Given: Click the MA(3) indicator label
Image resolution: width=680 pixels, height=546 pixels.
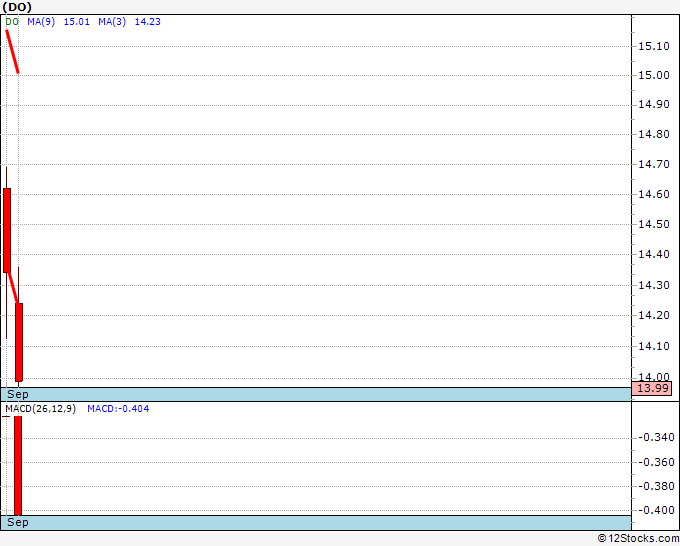Looking at the screenshot, I should (x=112, y=22).
